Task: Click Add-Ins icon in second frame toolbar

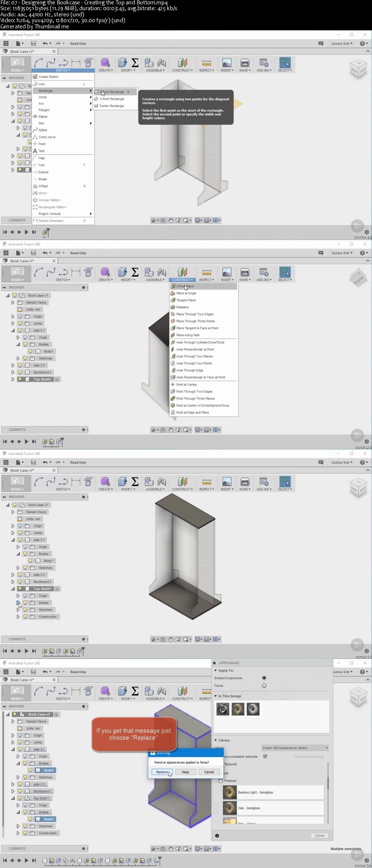Action: [x=264, y=272]
